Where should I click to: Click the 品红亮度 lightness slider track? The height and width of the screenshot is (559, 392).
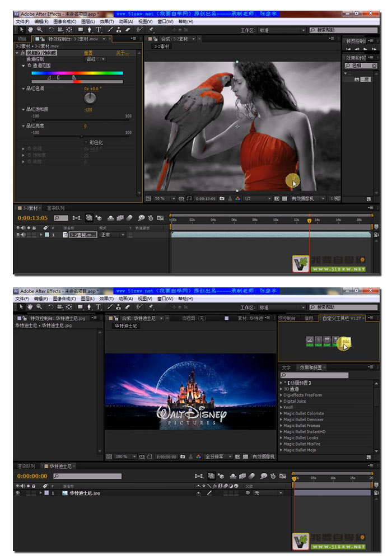pos(82,136)
